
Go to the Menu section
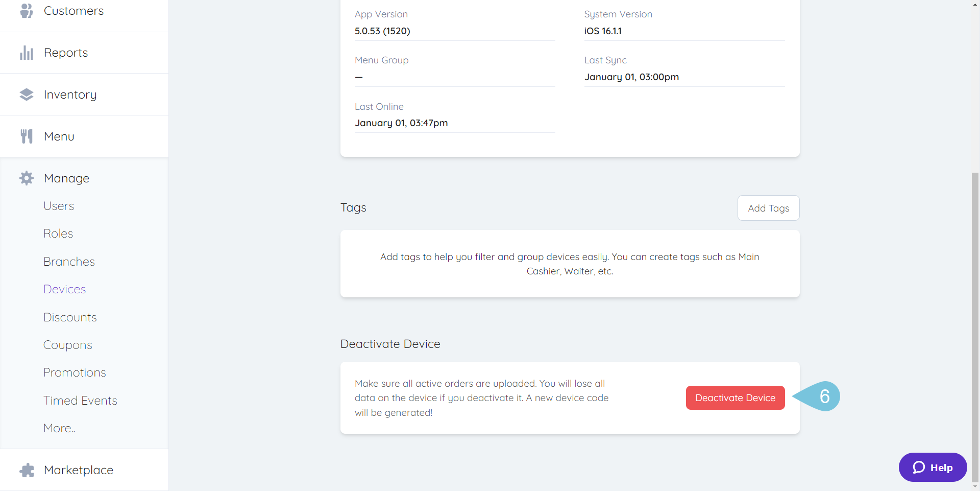click(x=84, y=136)
